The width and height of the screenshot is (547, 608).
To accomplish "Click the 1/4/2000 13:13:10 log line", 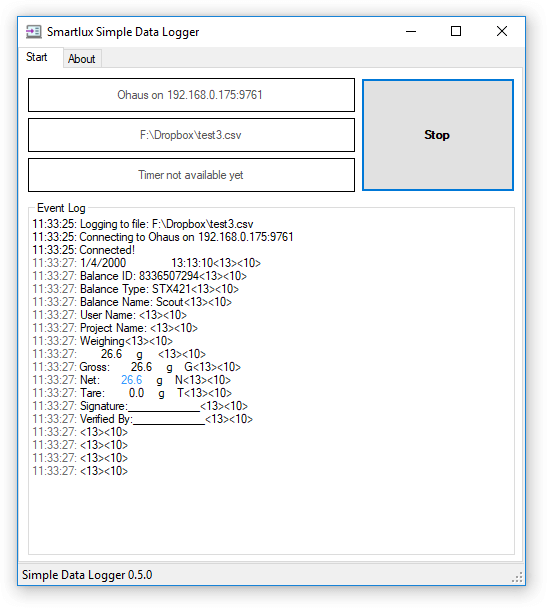I will 147,263.
